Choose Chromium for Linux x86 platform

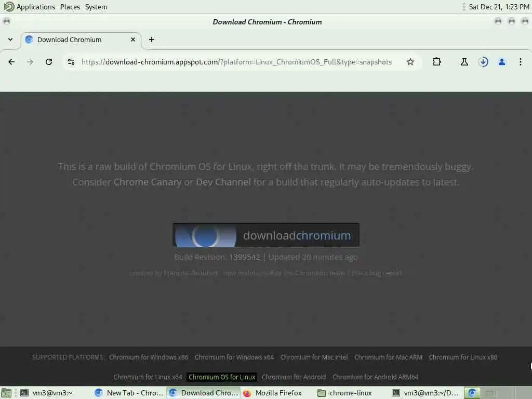463,357
